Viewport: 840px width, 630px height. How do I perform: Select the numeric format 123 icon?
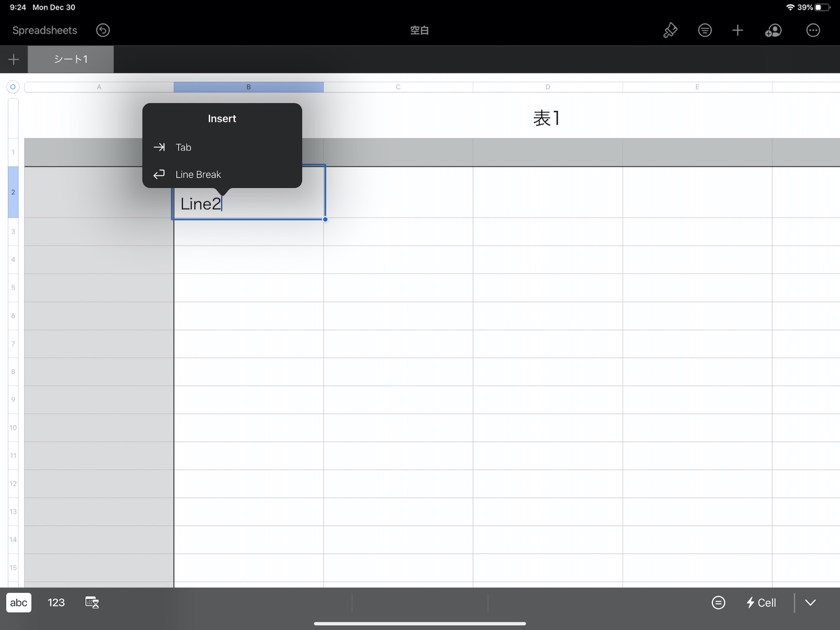coord(56,602)
